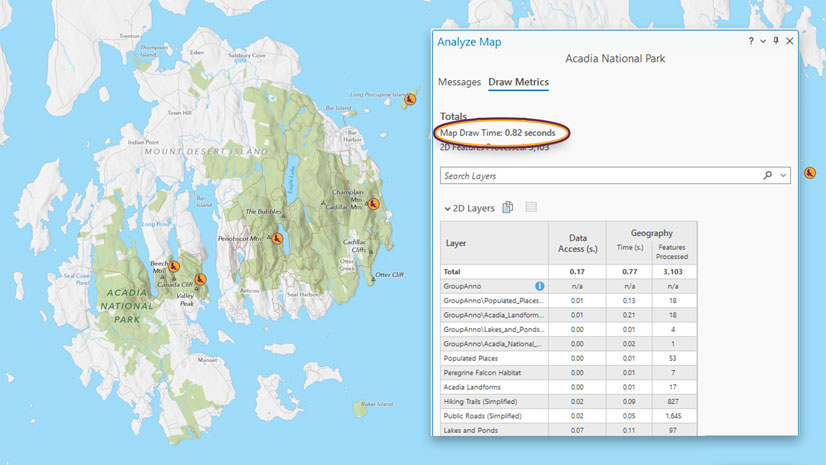This screenshot has width=826, height=465.
Task: Click the Trenton map label
Action: pyautogui.click(x=130, y=36)
